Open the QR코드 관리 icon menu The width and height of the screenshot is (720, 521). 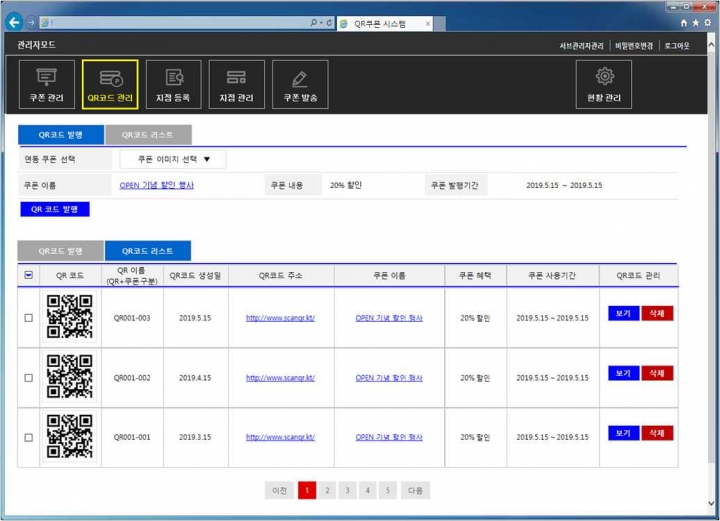[110, 84]
